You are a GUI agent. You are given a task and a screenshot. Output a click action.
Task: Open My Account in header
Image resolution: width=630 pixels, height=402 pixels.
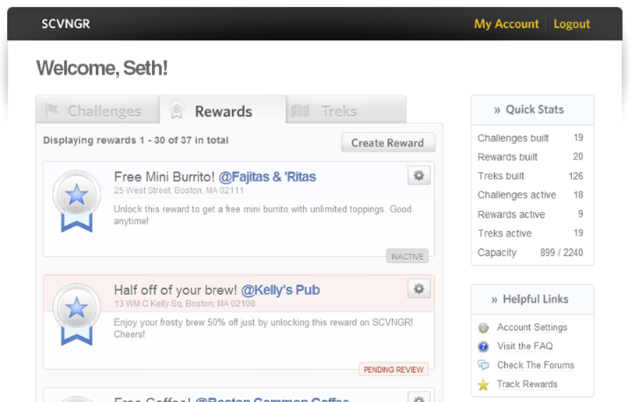[x=506, y=24]
